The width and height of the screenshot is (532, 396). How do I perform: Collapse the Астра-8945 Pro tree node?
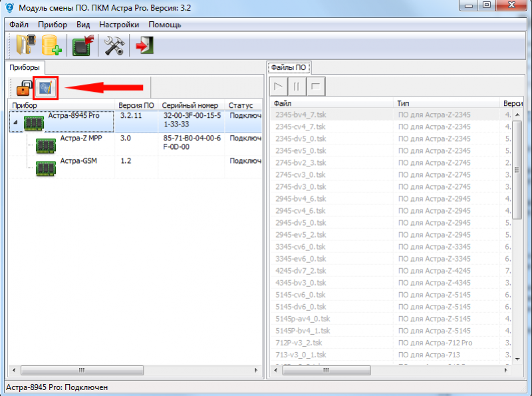click(15, 122)
